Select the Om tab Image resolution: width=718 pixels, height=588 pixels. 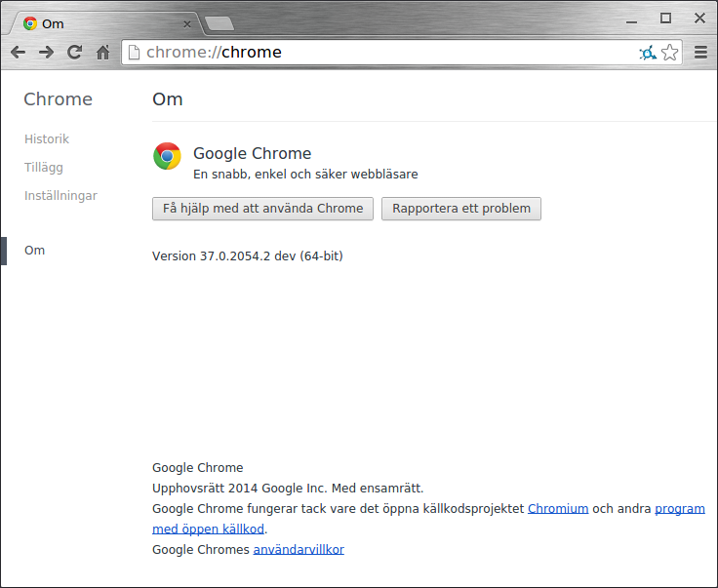click(105, 23)
